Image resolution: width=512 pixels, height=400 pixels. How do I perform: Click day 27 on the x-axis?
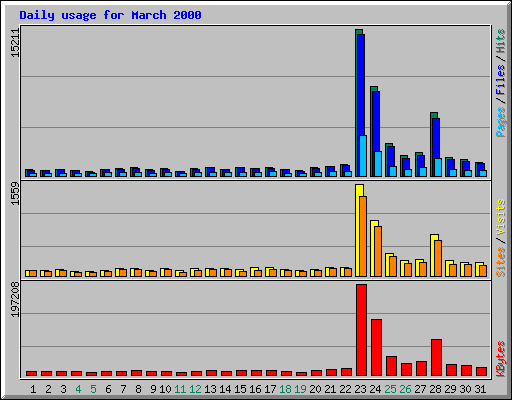[420, 389]
